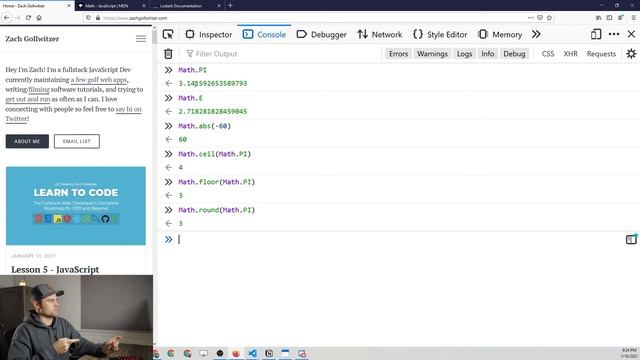Select the Math.floor(Math.PI) console entry

tap(217, 182)
